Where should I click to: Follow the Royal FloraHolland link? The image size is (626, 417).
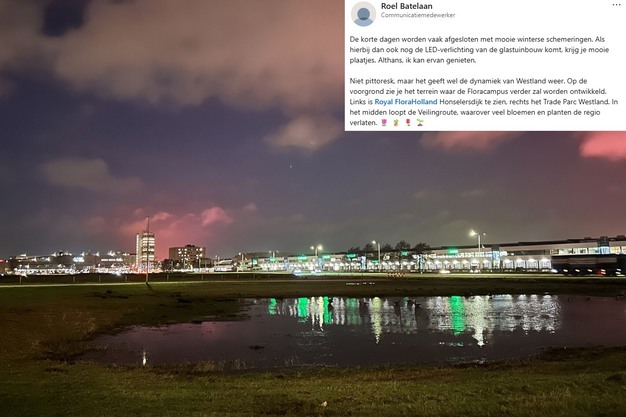pyautogui.click(x=406, y=102)
